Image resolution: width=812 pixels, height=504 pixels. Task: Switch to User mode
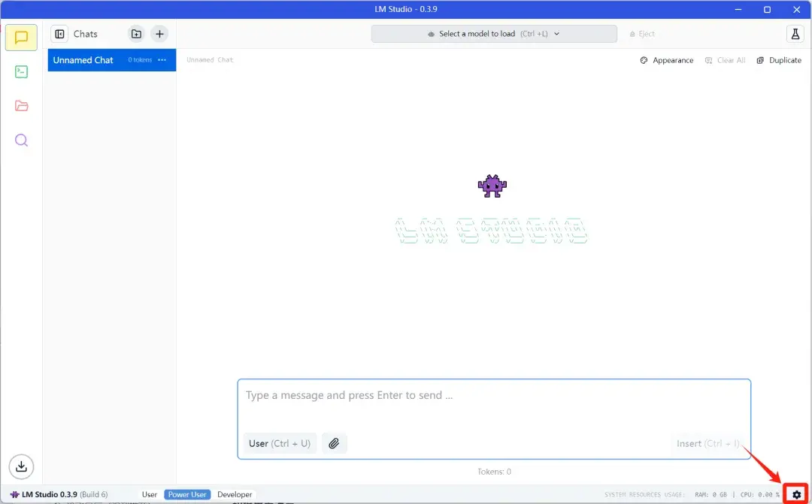[149, 495]
